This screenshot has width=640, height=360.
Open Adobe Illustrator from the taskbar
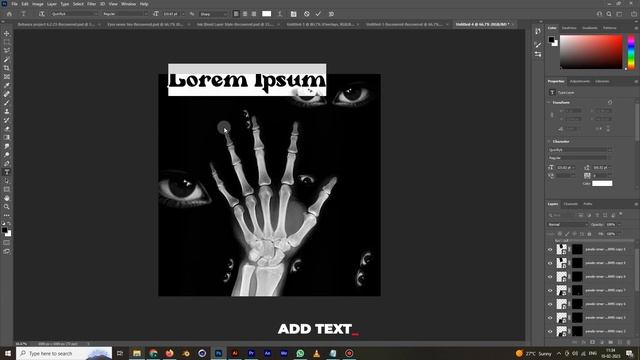pos(235,353)
